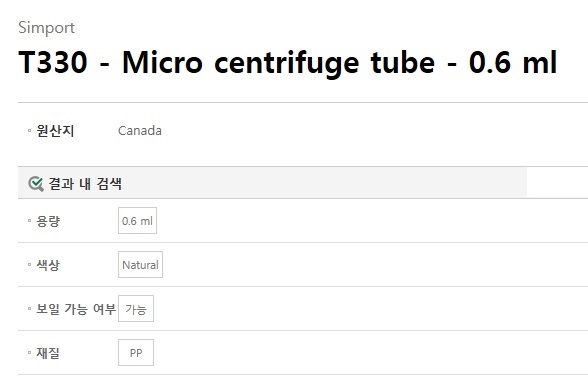Image resolution: width=588 pixels, height=389 pixels.
Task: Open the Simport brand link
Action: tap(46, 28)
